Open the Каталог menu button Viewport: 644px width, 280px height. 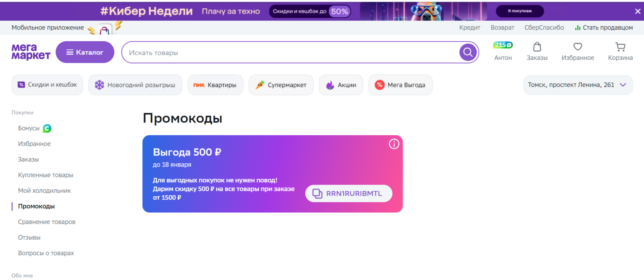(x=85, y=52)
